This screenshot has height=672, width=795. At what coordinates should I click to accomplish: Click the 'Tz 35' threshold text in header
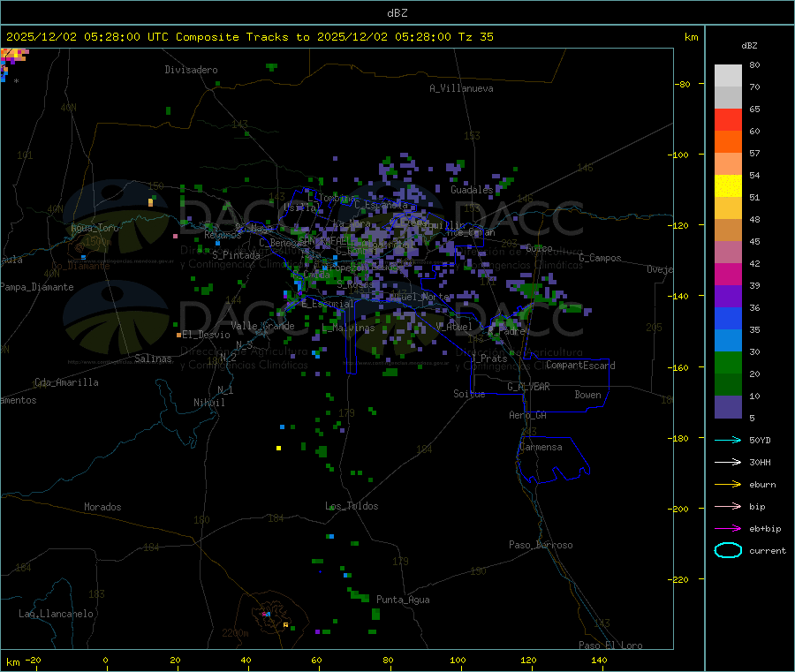tap(475, 37)
